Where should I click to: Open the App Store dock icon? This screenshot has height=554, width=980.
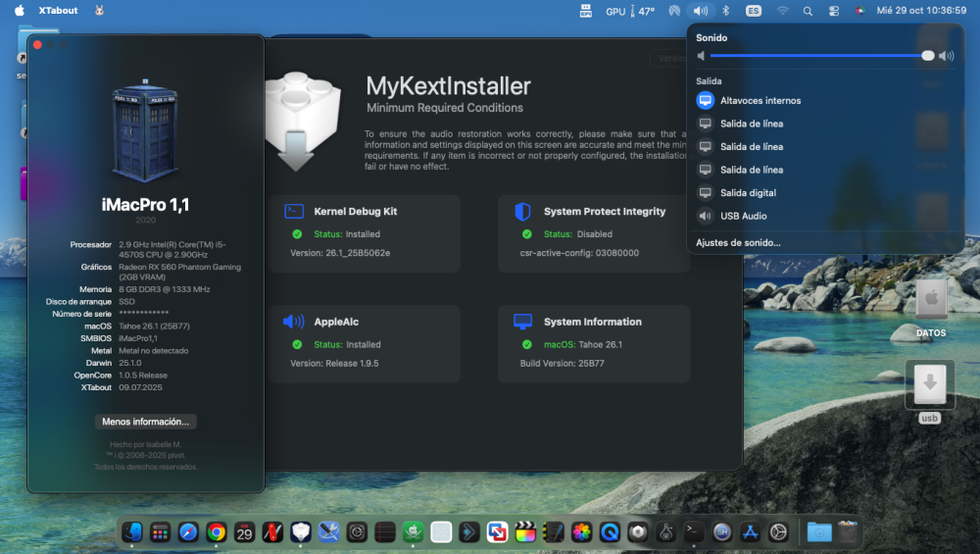coord(750,532)
